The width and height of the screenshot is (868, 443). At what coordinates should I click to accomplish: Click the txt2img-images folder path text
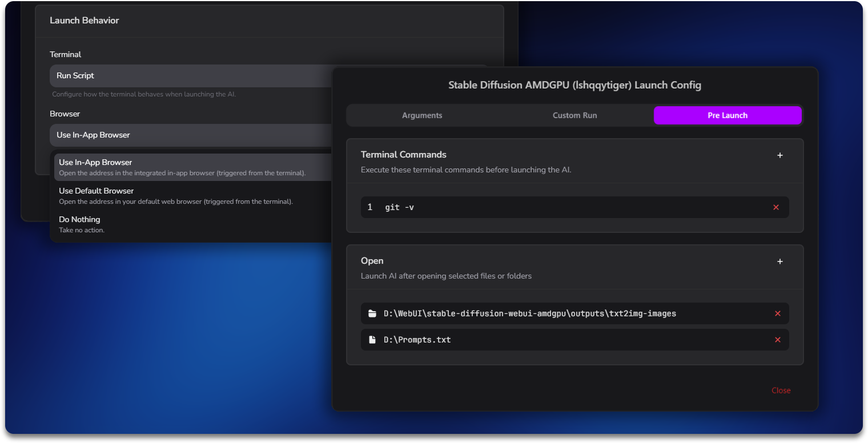click(530, 313)
